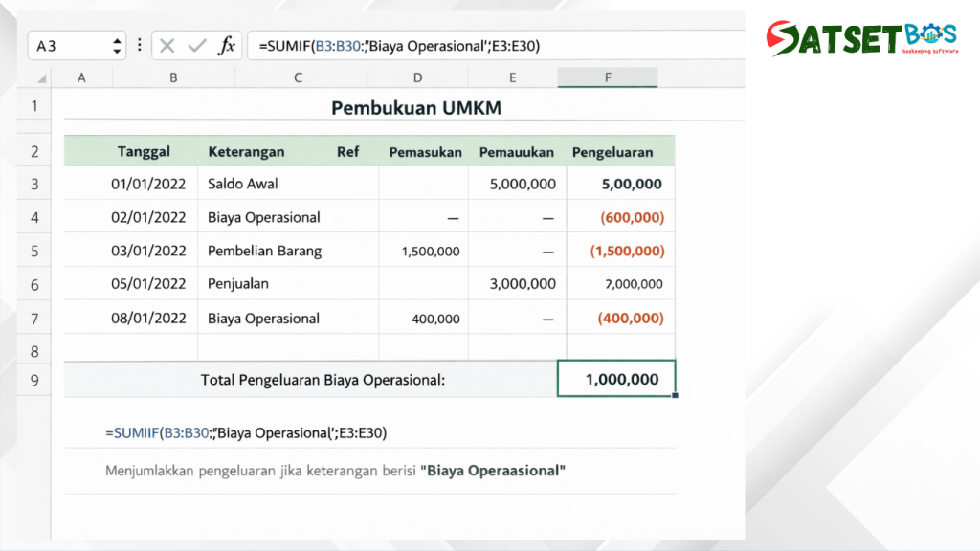
Task: Click the cancel X icon in formula bar
Action: tap(167, 45)
